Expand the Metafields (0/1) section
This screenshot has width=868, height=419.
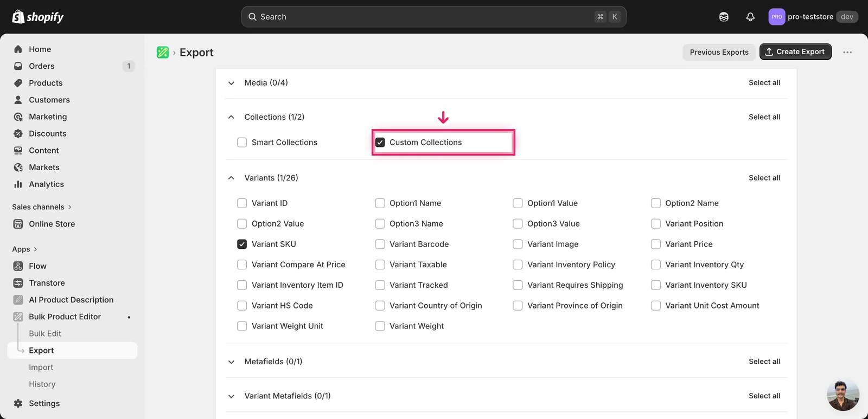click(231, 362)
